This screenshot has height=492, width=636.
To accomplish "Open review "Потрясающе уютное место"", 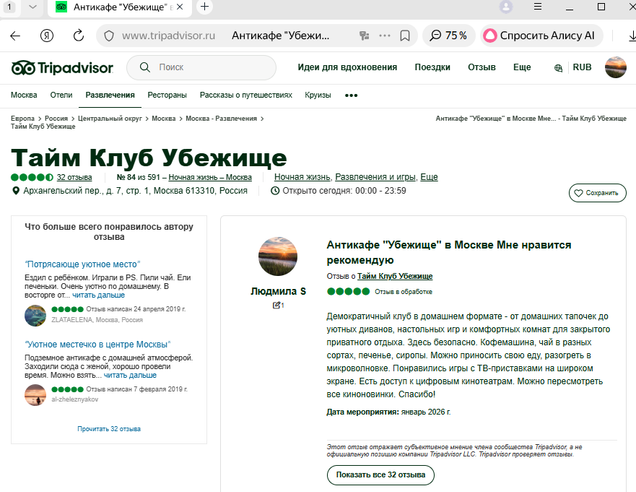I will click(82, 264).
